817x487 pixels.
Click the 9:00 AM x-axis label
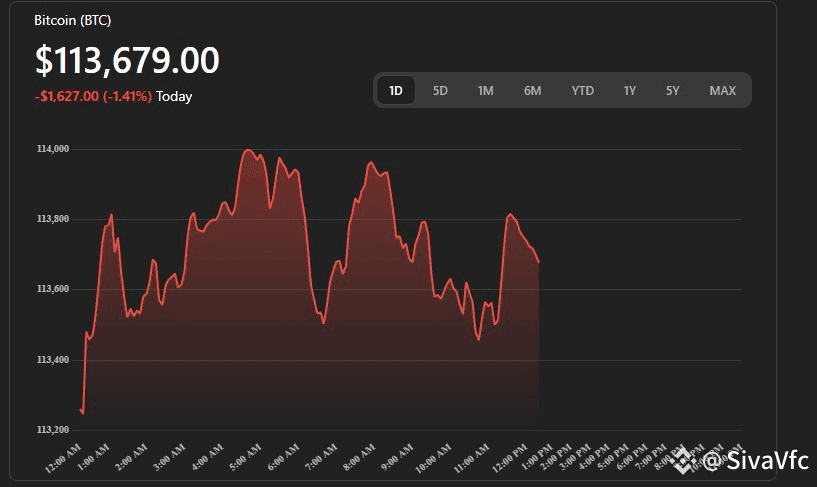click(x=398, y=457)
